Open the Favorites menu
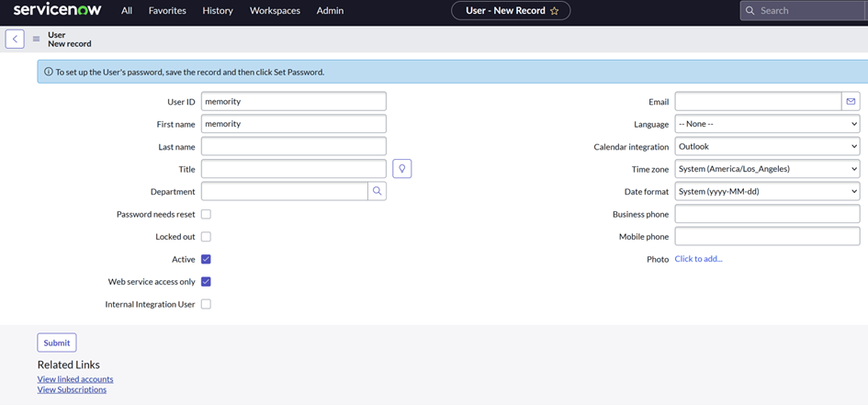868x405 pixels. [x=167, y=11]
